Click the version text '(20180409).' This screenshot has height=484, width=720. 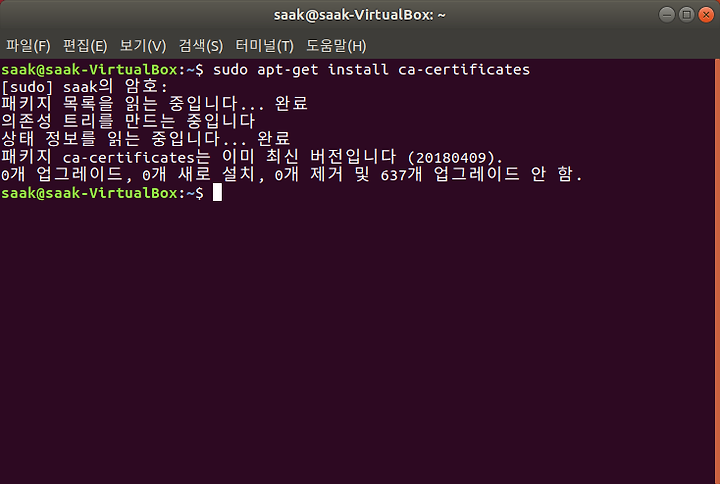click(x=455, y=158)
